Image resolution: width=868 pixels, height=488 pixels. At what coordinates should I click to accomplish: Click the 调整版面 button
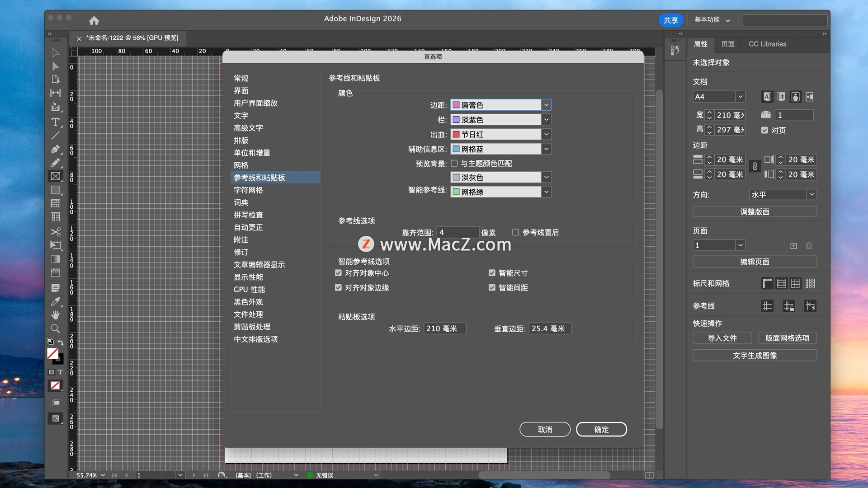click(x=754, y=211)
